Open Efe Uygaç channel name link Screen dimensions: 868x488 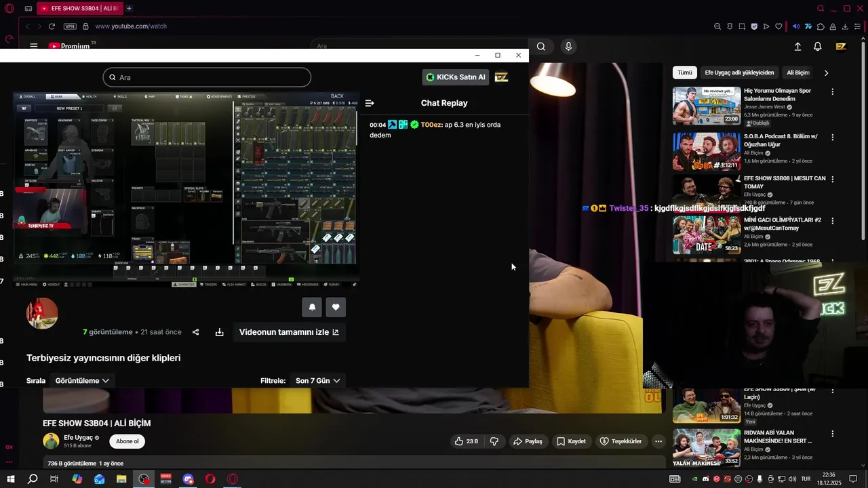click(x=78, y=438)
